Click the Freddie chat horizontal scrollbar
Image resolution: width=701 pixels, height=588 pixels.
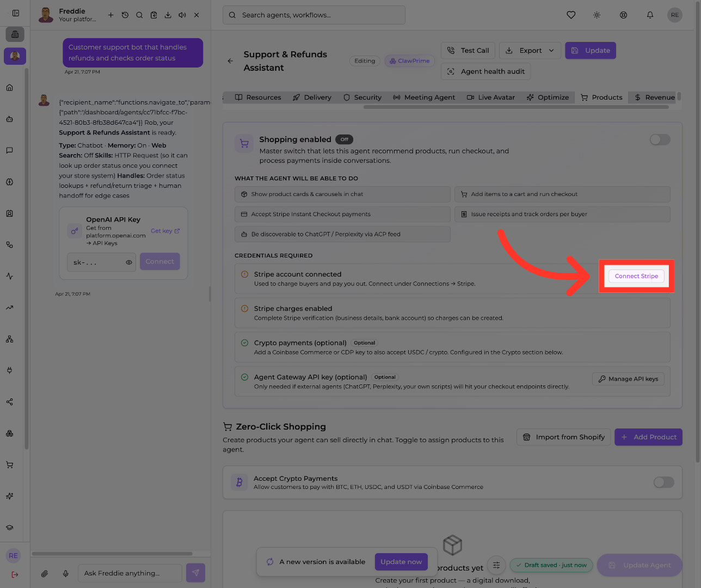click(x=112, y=554)
